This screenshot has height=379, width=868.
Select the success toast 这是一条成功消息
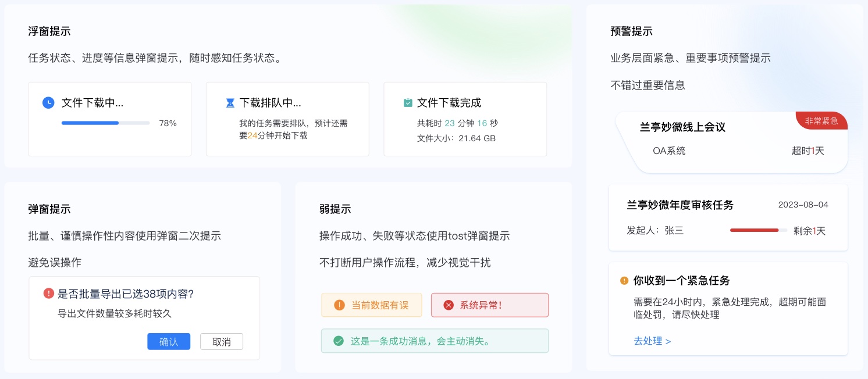click(435, 341)
